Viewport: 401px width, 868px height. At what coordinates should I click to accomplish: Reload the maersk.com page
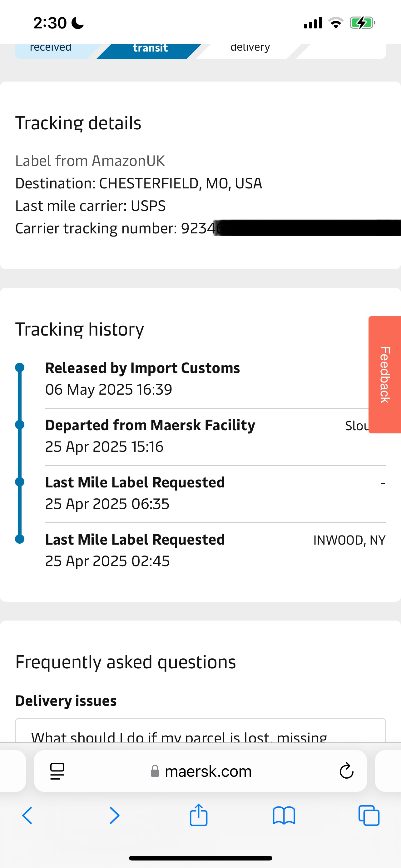point(346,771)
